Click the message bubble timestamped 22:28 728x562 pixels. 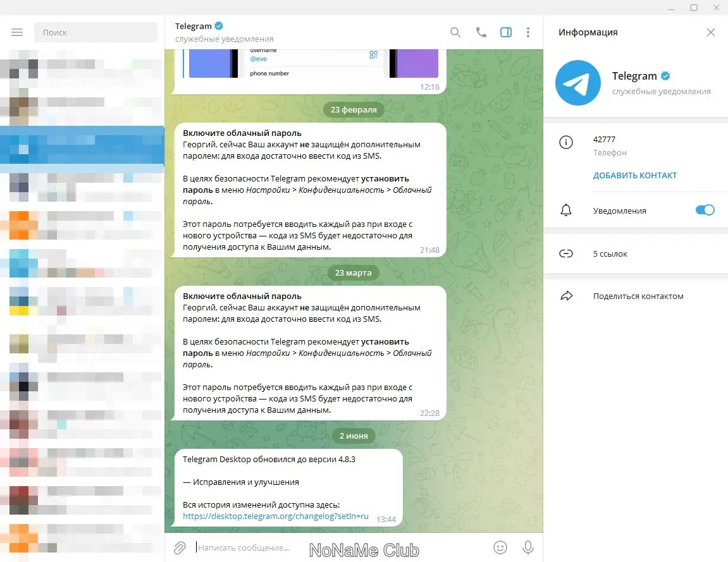coord(309,353)
